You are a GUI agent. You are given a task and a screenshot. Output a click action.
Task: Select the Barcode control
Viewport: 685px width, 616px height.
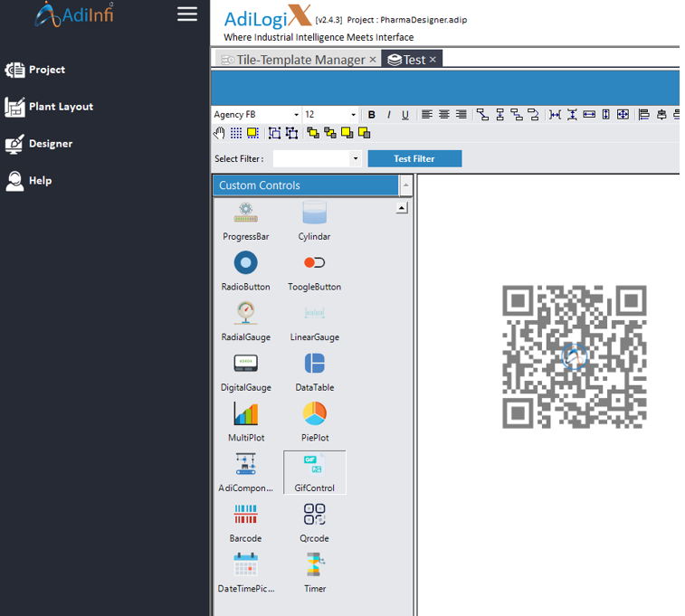coord(246,523)
